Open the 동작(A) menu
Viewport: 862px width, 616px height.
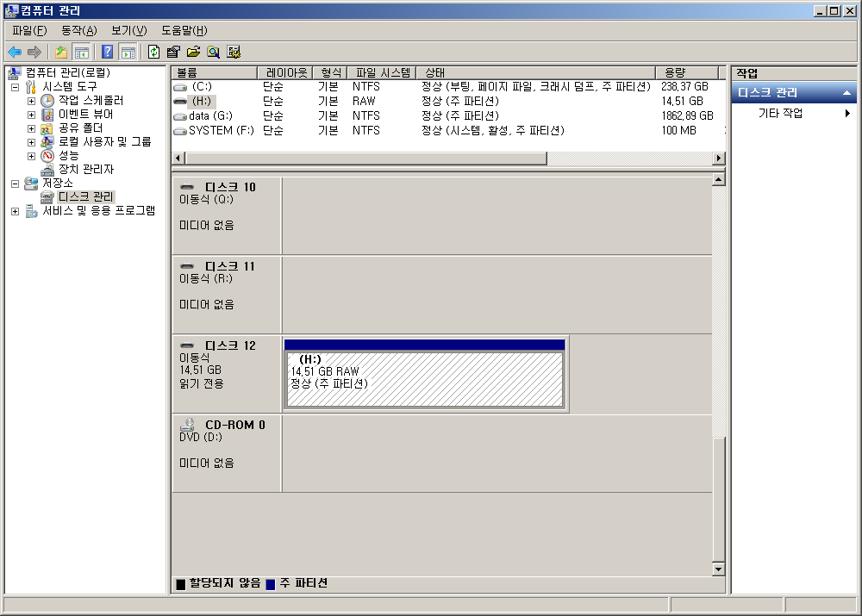78,30
